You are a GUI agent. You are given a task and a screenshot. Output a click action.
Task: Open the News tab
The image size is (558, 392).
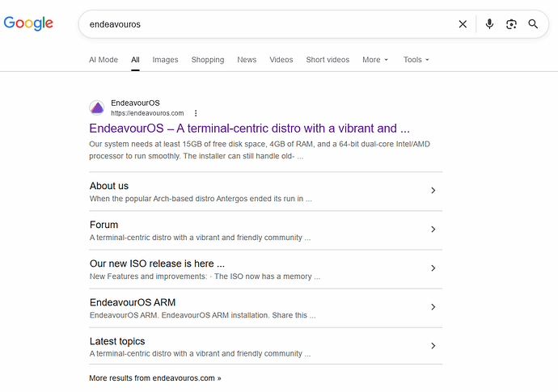click(x=247, y=60)
